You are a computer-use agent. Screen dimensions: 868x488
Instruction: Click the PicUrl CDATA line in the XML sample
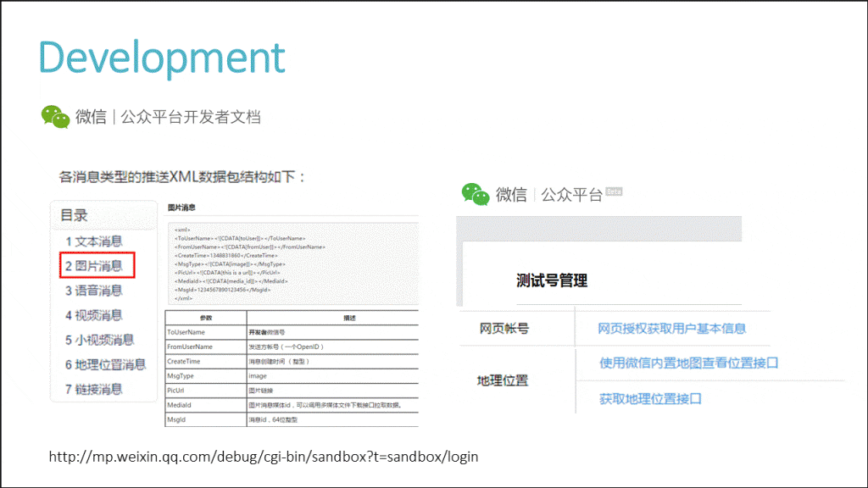227,273
